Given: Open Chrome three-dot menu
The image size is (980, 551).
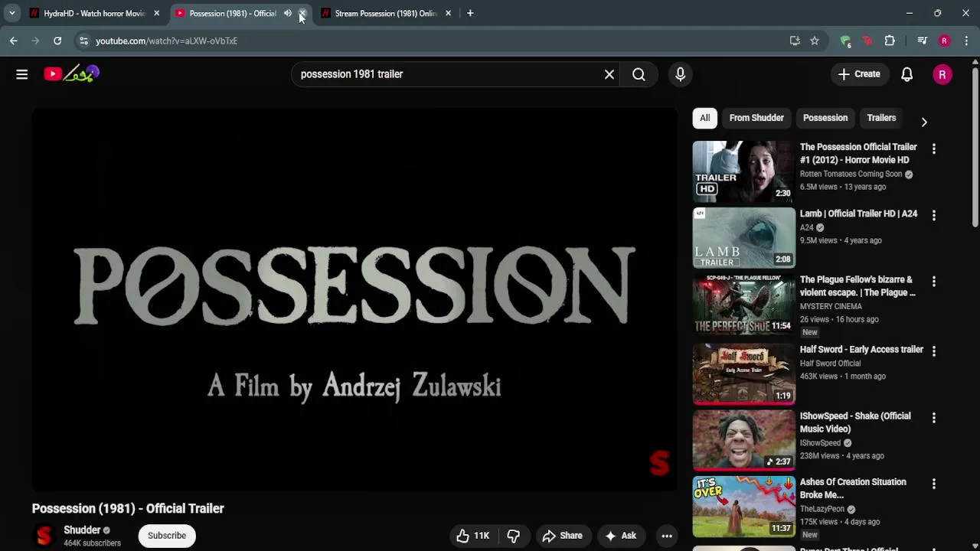Looking at the screenshot, I should coord(966,41).
